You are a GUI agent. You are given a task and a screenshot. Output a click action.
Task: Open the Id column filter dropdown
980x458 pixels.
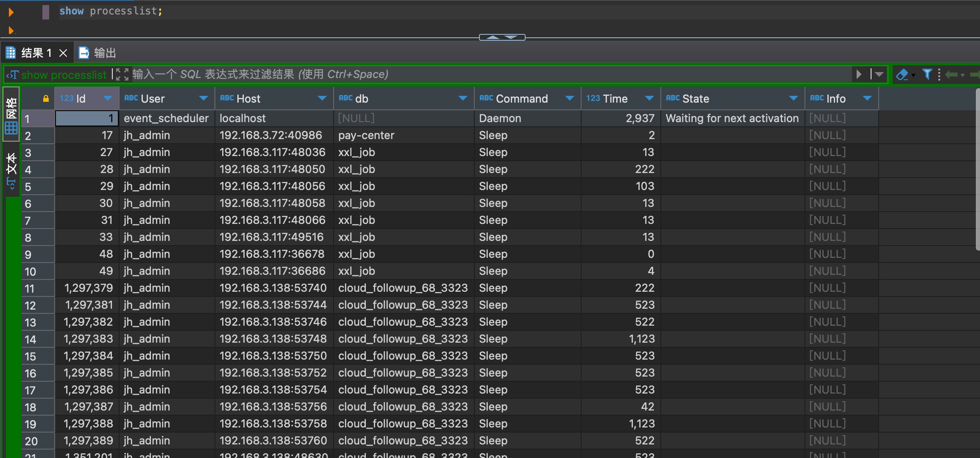pos(108,99)
